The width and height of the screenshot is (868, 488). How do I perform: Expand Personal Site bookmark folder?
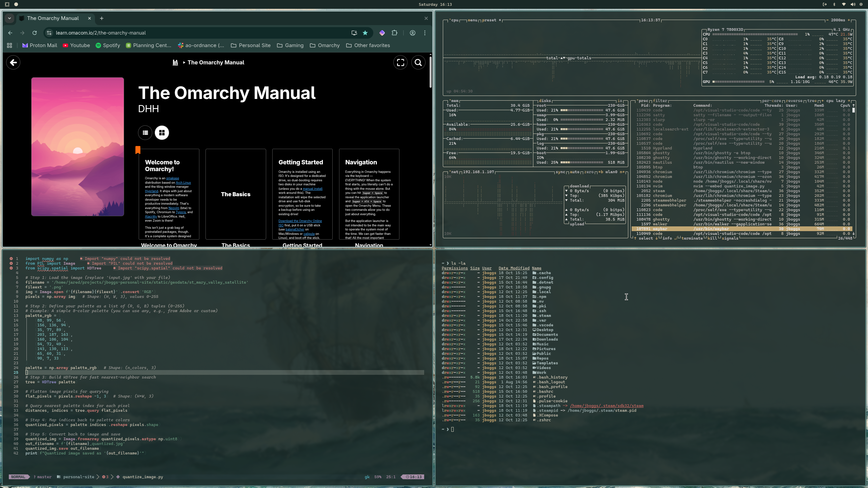251,45
